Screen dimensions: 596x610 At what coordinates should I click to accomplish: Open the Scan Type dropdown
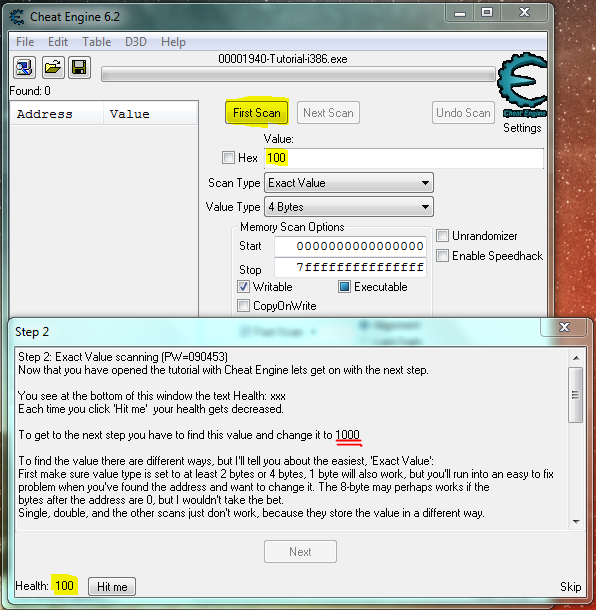pyautogui.click(x=349, y=183)
